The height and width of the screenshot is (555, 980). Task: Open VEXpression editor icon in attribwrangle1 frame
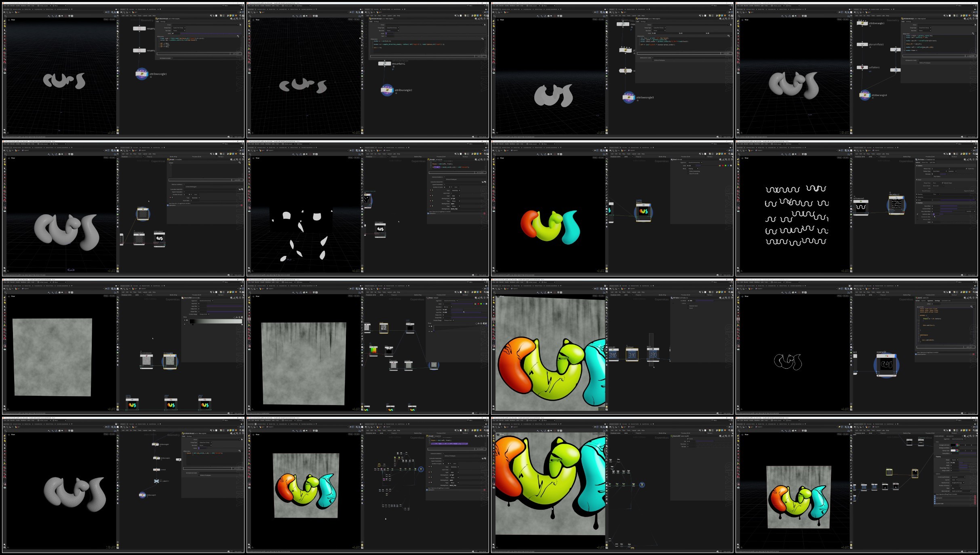(238, 36)
